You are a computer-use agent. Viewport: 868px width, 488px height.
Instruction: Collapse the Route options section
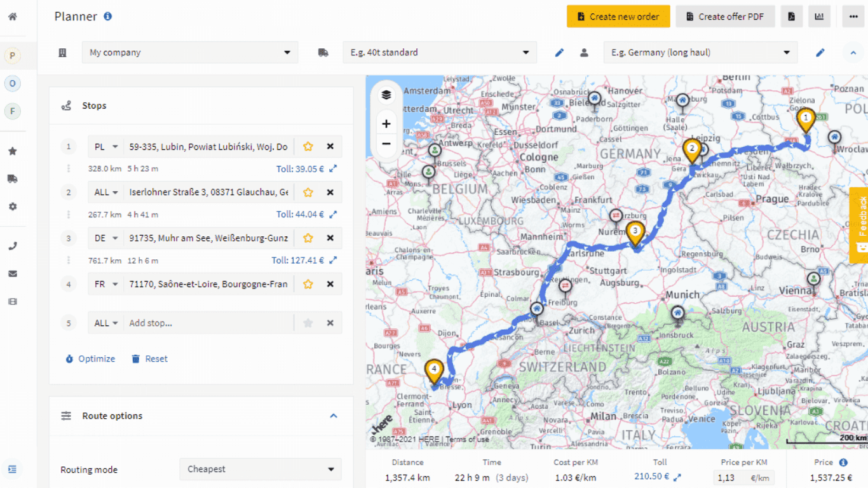tap(334, 416)
